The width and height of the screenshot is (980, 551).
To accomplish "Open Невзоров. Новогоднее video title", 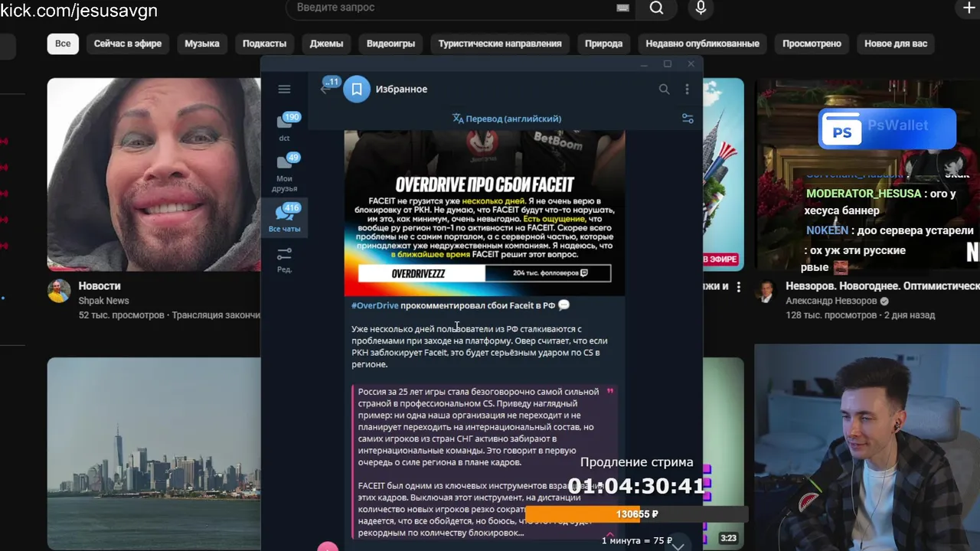I will click(882, 286).
